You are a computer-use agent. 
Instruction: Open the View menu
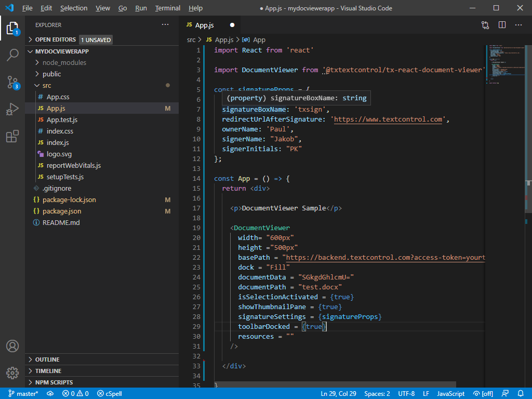coord(103,8)
